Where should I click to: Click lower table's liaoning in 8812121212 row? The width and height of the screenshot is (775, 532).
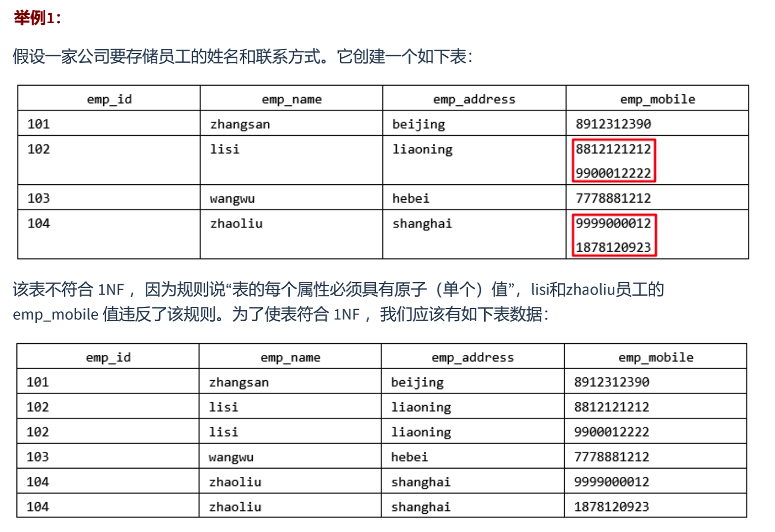pos(421,408)
